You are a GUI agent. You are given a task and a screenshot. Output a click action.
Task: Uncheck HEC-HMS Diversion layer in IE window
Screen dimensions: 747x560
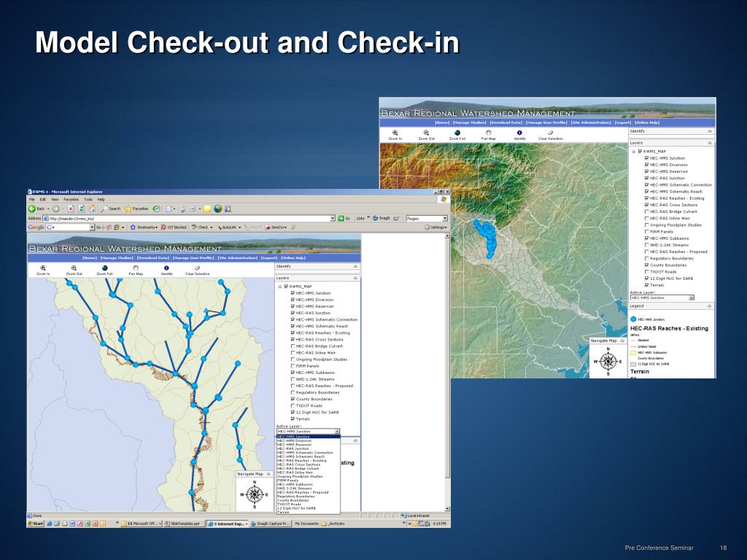click(293, 300)
